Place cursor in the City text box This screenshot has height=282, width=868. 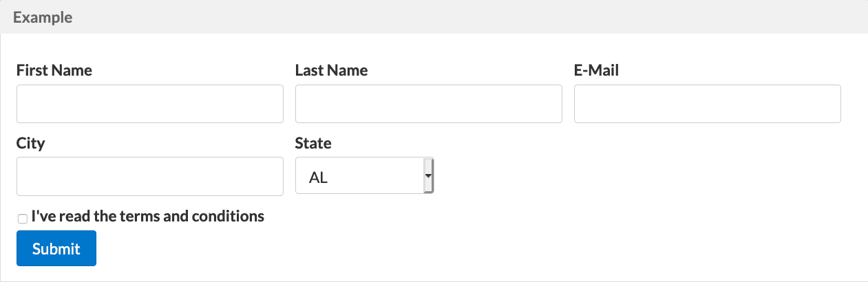tap(150, 176)
